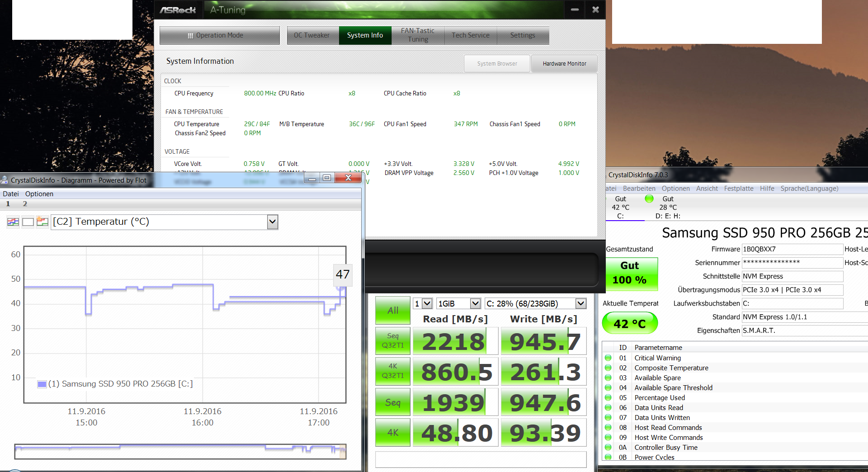Click the green status dot for Data Units Written
Image resolution: width=868 pixels, height=472 pixels.
tap(608, 417)
